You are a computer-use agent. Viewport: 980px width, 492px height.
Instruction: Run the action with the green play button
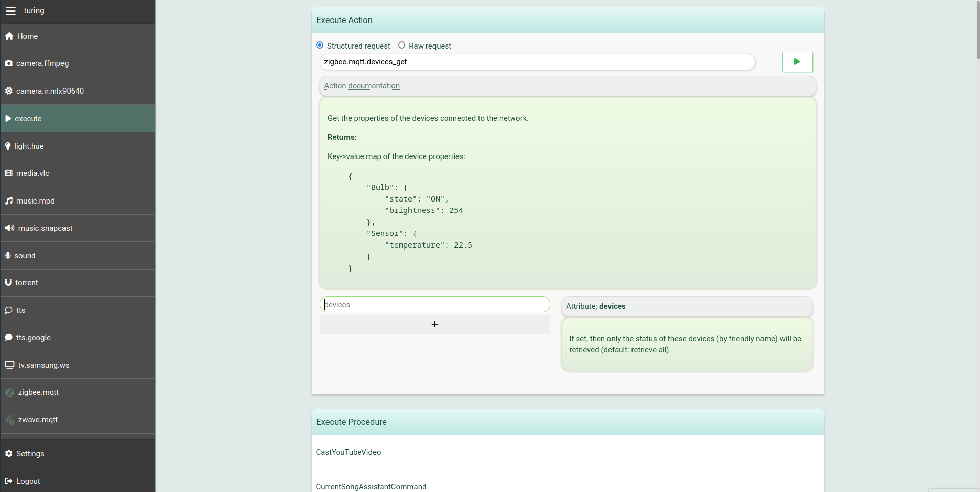(797, 62)
